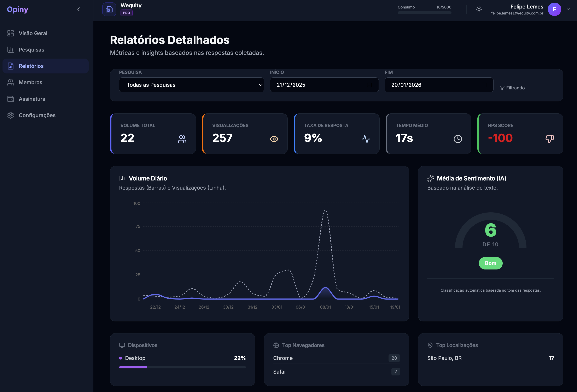
Task: Go to Visão Geral in sidebar
Action: pyautogui.click(x=33, y=33)
